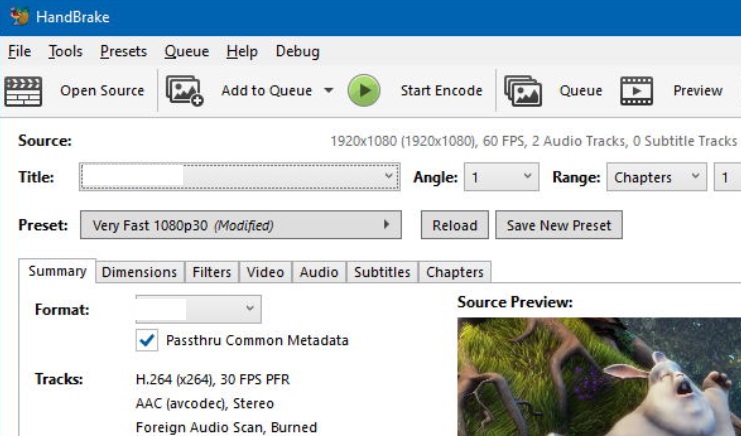The width and height of the screenshot is (741, 436).
Task: Click the Open Source clapperboard icon
Action: [x=23, y=91]
